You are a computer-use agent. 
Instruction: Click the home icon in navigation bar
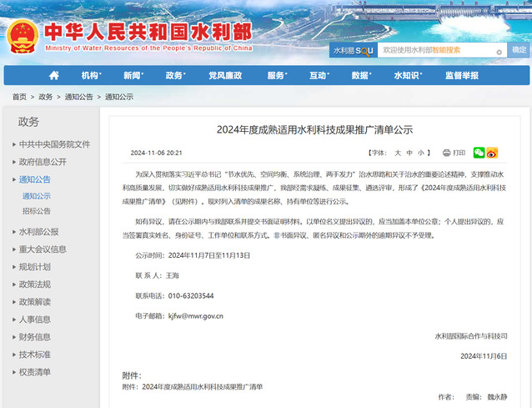click(54, 76)
